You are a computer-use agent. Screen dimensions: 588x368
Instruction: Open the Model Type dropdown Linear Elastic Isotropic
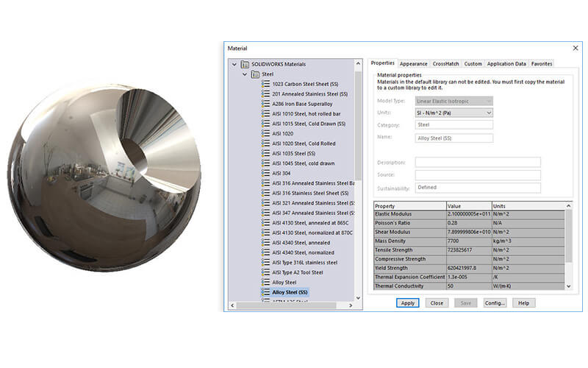453,101
